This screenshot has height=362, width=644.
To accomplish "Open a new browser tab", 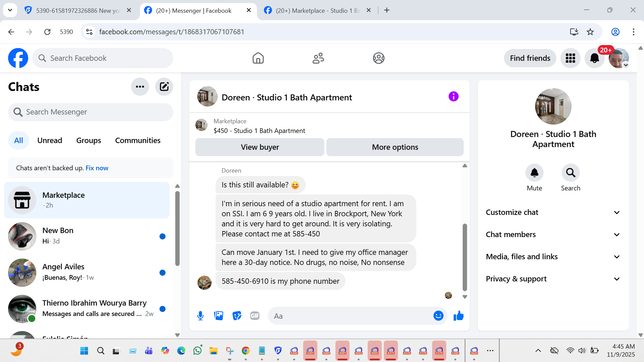I will pyautogui.click(x=387, y=10).
